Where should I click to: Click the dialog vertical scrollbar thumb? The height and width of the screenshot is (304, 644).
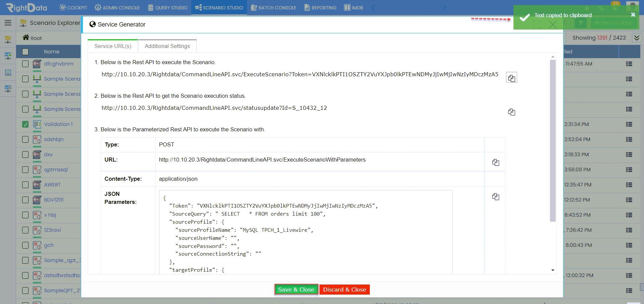(x=553, y=141)
